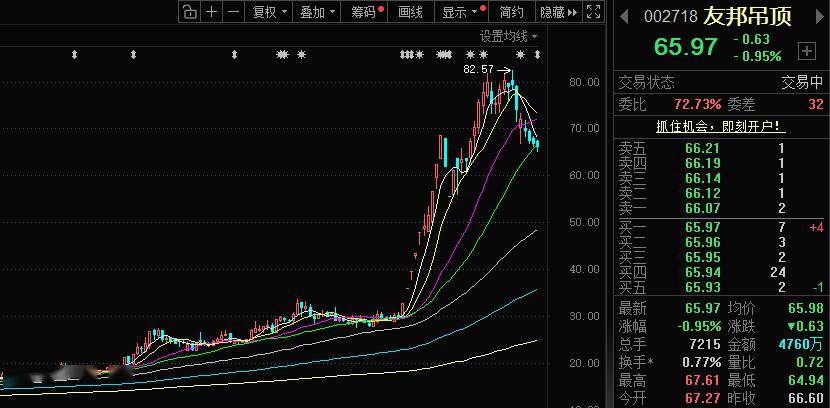Zoom in chart with plus icon
Viewport: 830px width, 408px height.
coord(211,12)
